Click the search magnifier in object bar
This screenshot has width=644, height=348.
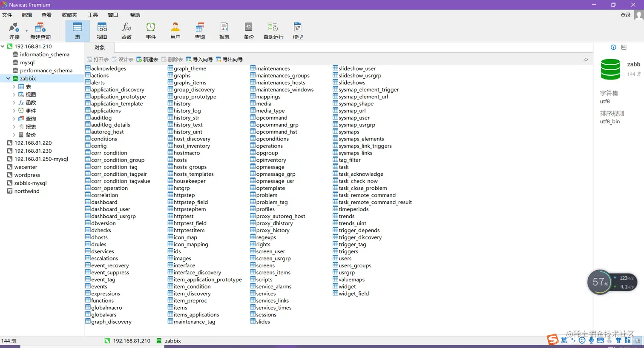pos(586,60)
